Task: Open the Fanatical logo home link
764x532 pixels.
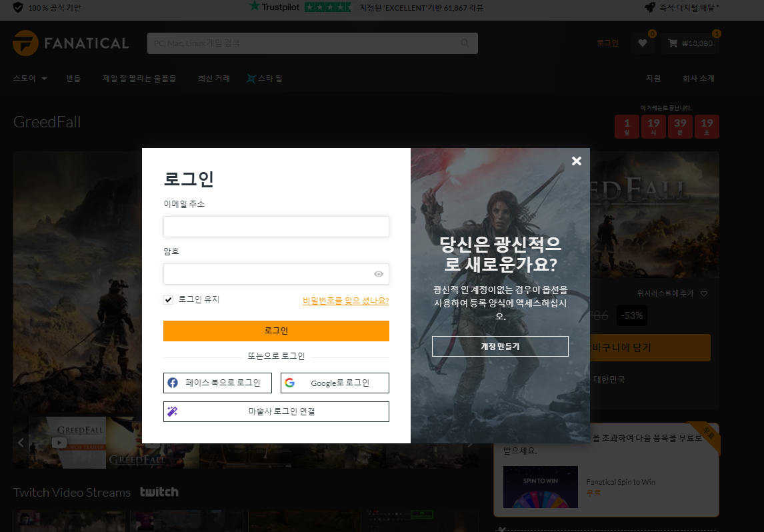Action: point(71,43)
